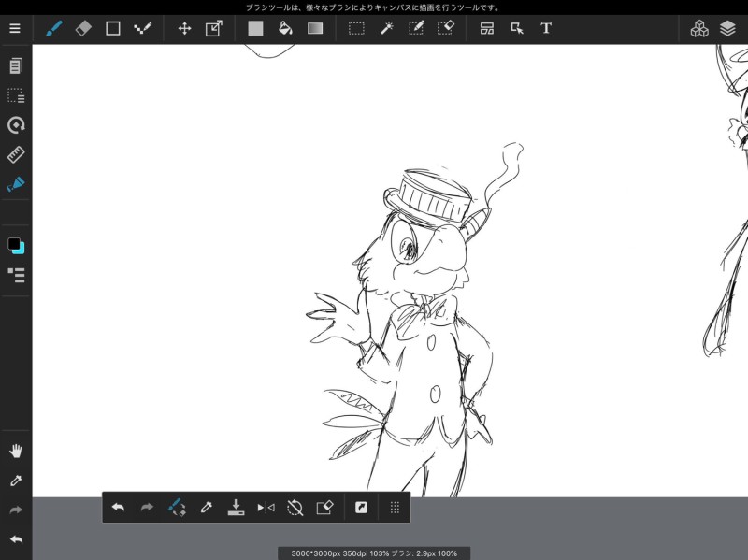
Task: Select eyedropper in floating shortcut bar
Action: [x=206, y=508]
